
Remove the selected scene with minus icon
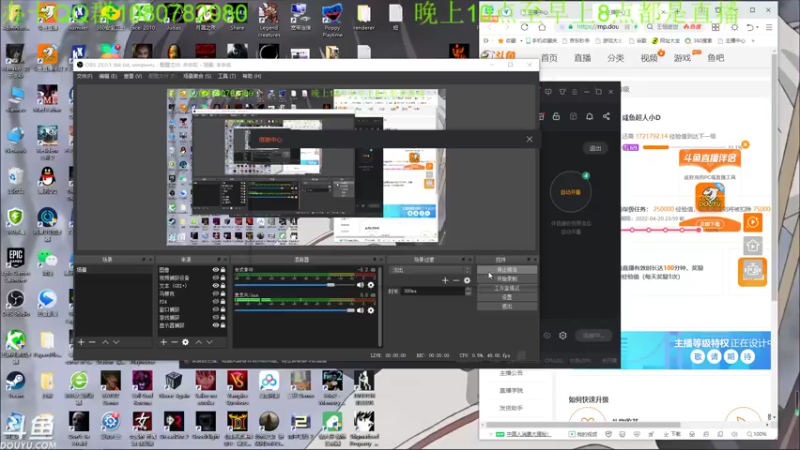92,342
